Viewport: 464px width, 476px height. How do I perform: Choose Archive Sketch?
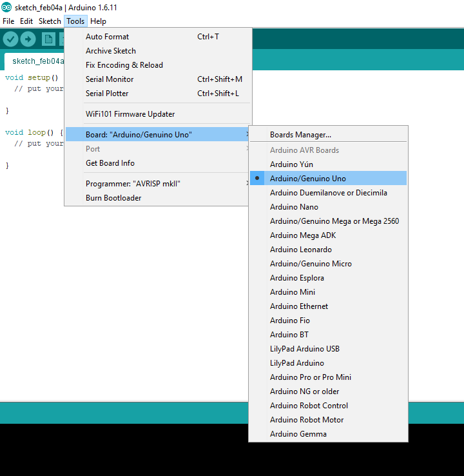click(158, 51)
